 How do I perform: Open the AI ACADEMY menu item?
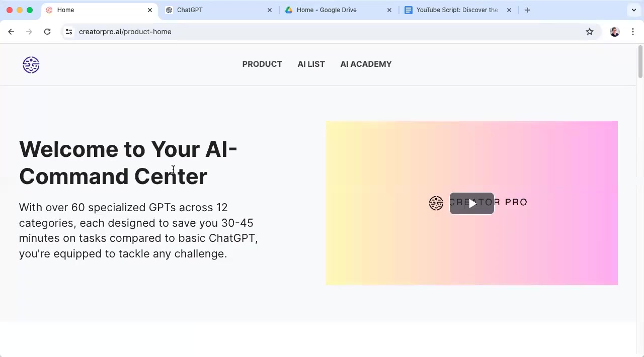click(x=366, y=64)
